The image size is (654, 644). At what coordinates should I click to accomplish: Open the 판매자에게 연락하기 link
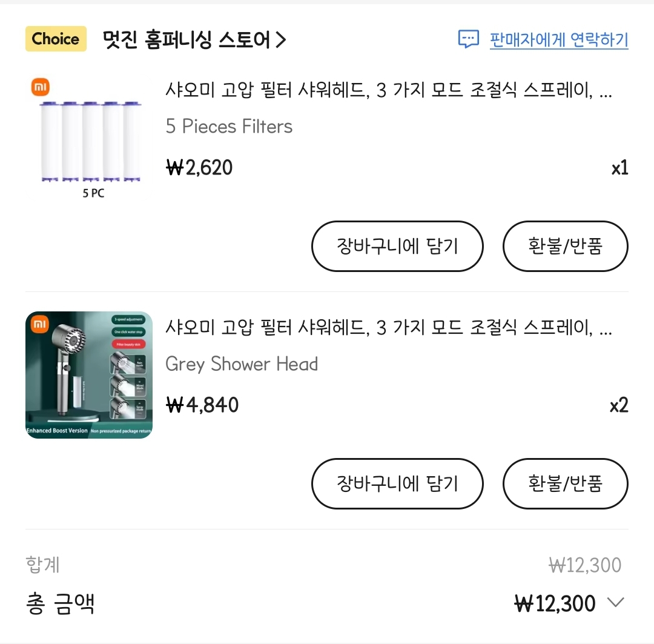(558, 40)
